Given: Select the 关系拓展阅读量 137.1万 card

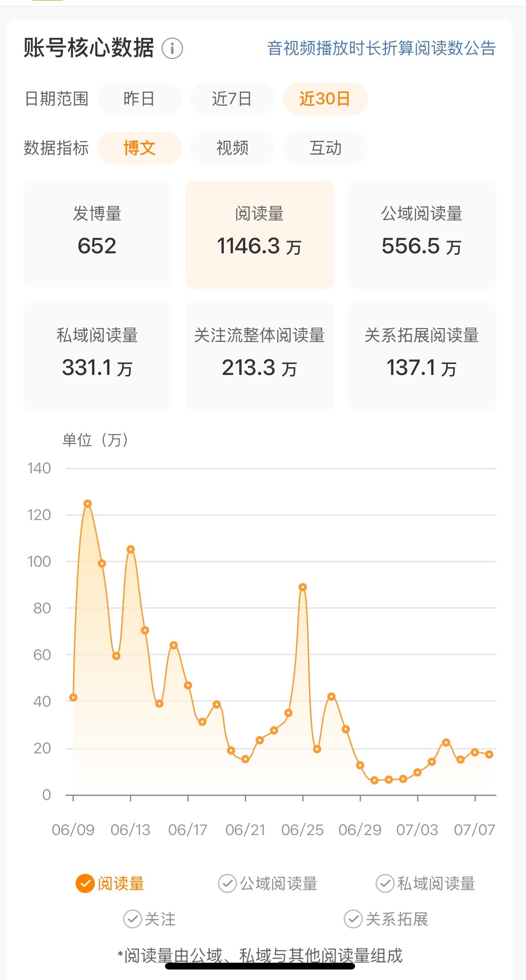Looking at the screenshot, I should pyautogui.click(x=422, y=356).
